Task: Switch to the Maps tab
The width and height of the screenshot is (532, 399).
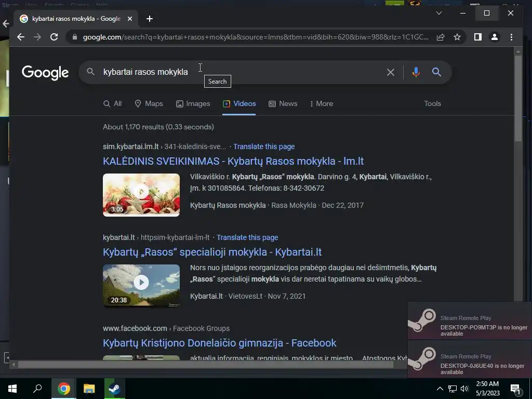Action: click(x=149, y=103)
